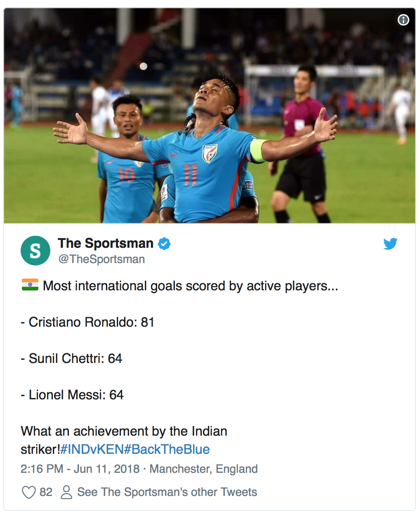The height and width of the screenshot is (517, 420).
Task: Click the 'Most international goals scored' text
Action: click(x=190, y=286)
